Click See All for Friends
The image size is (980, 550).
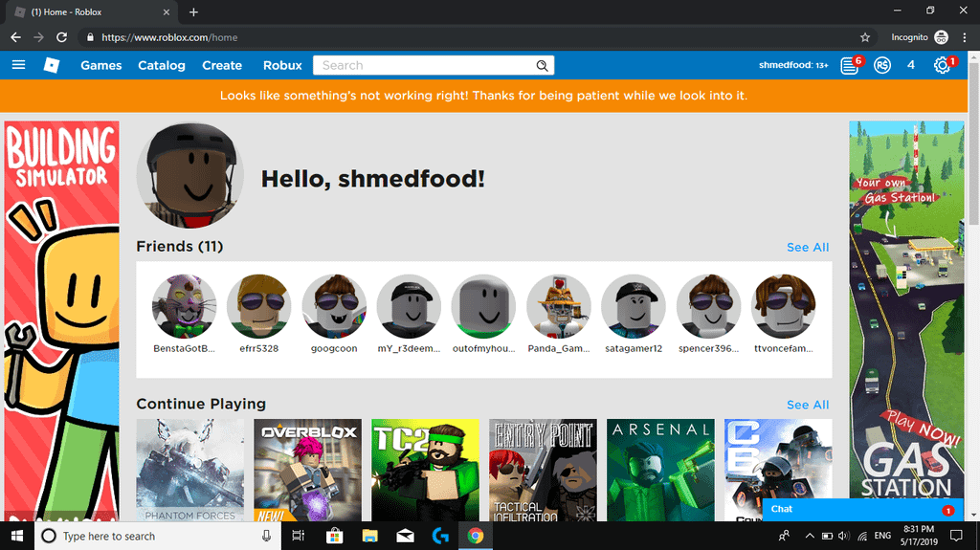pyautogui.click(x=808, y=248)
